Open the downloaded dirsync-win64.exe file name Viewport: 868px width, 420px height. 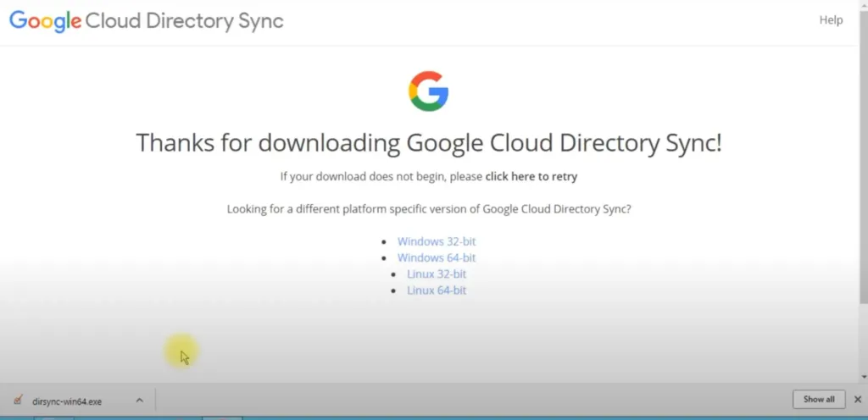coord(67,401)
